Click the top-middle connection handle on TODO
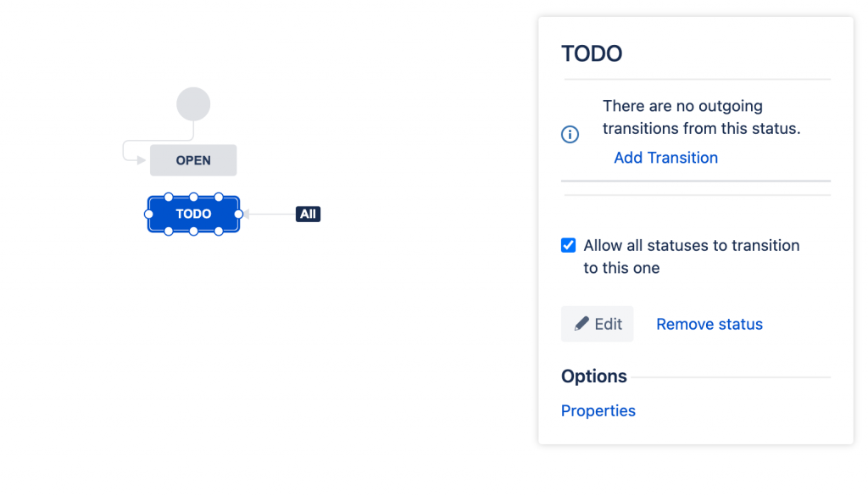Screen dimensions: 868x496 pyautogui.click(x=193, y=198)
